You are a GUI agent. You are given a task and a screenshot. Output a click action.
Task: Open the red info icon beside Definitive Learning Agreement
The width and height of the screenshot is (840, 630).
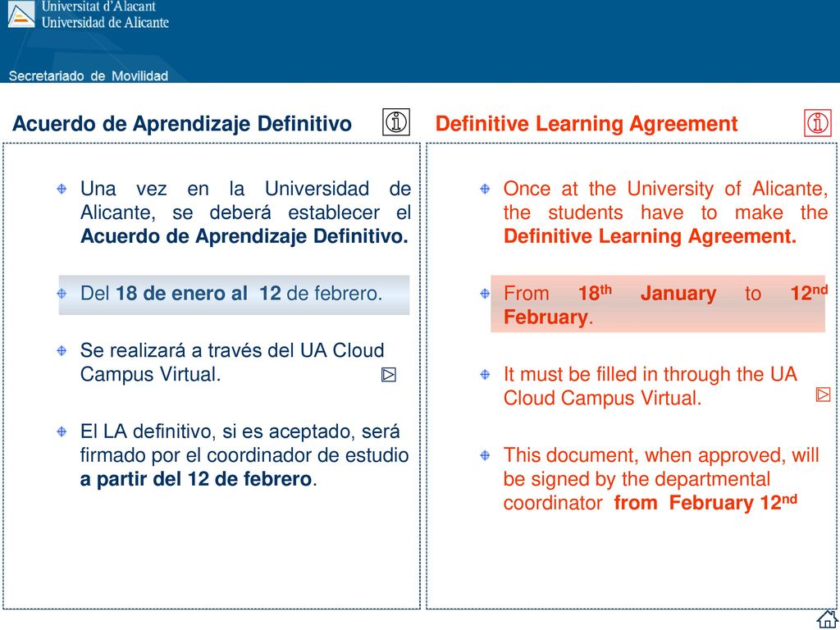[818, 123]
